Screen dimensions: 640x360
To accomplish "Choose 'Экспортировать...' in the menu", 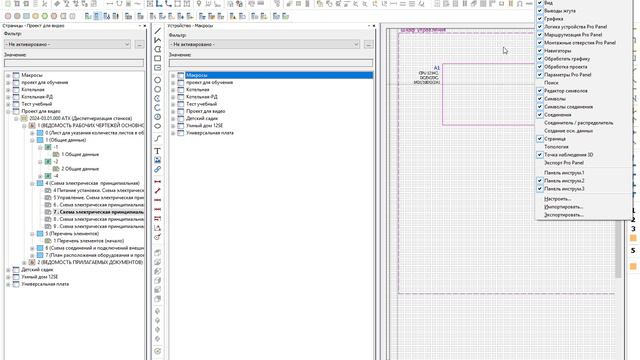I will point(564,215).
